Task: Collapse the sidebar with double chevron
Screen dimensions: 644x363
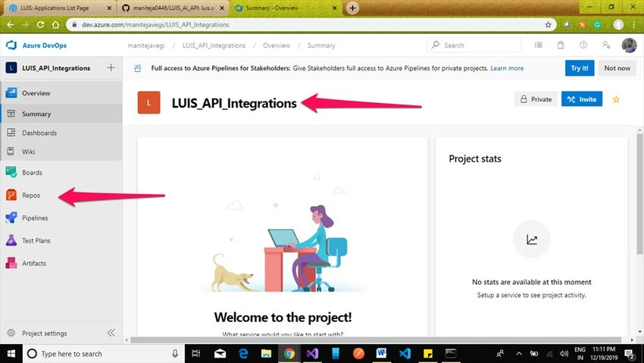Action: pyautogui.click(x=111, y=333)
